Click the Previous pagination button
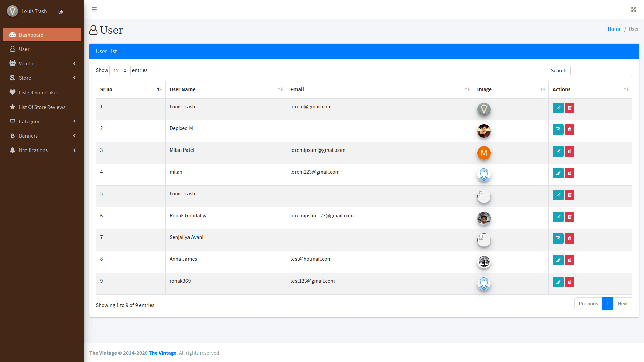The width and height of the screenshot is (644, 362). point(588,304)
